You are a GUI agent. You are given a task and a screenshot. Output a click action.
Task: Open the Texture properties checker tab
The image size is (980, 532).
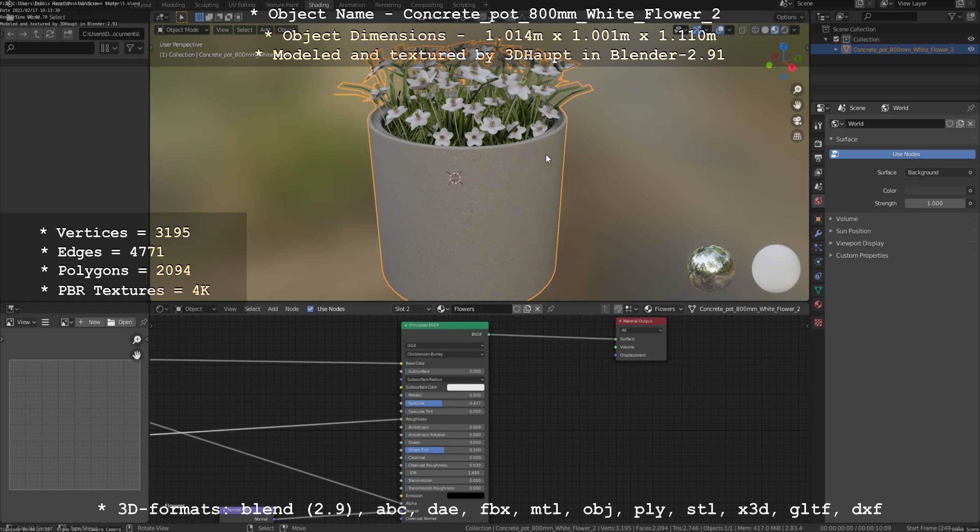(x=818, y=322)
